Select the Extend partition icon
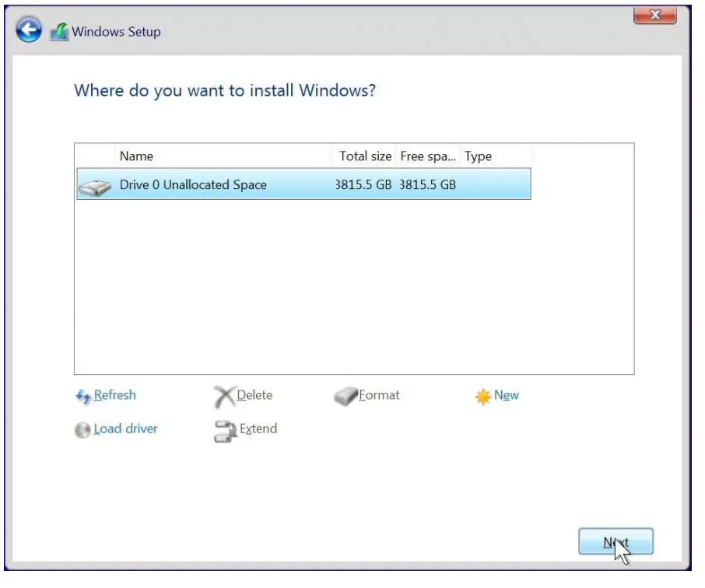The image size is (705, 588). tap(226, 429)
